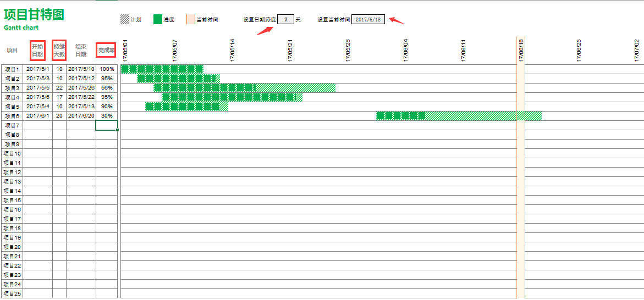Click the start date cell 2017/5/4

(38, 107)
